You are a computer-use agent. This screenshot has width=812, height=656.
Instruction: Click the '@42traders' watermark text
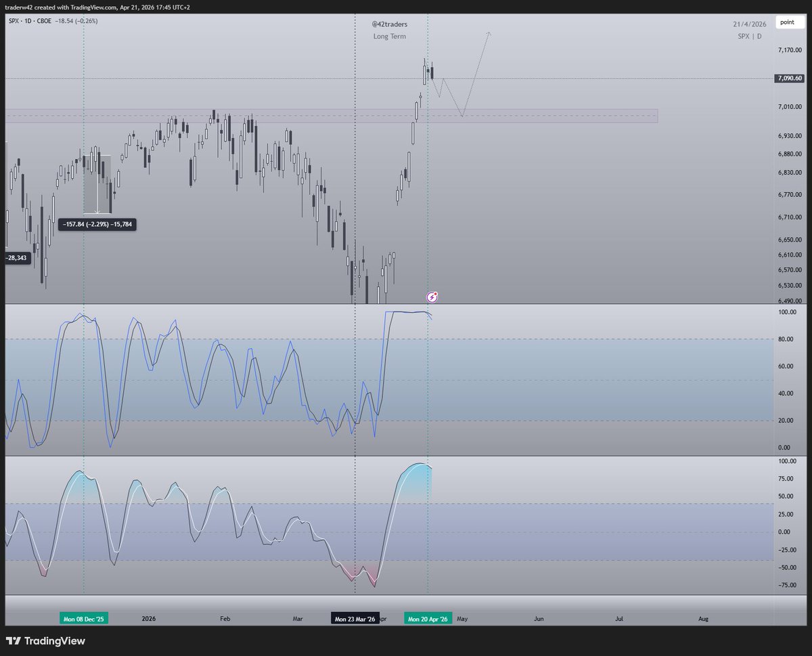389,24
